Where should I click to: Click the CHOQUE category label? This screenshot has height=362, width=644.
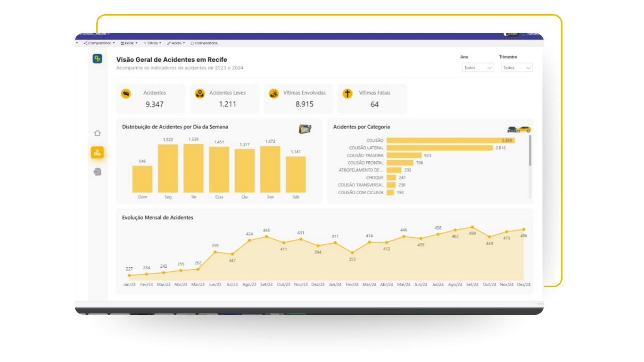(375, 178)
